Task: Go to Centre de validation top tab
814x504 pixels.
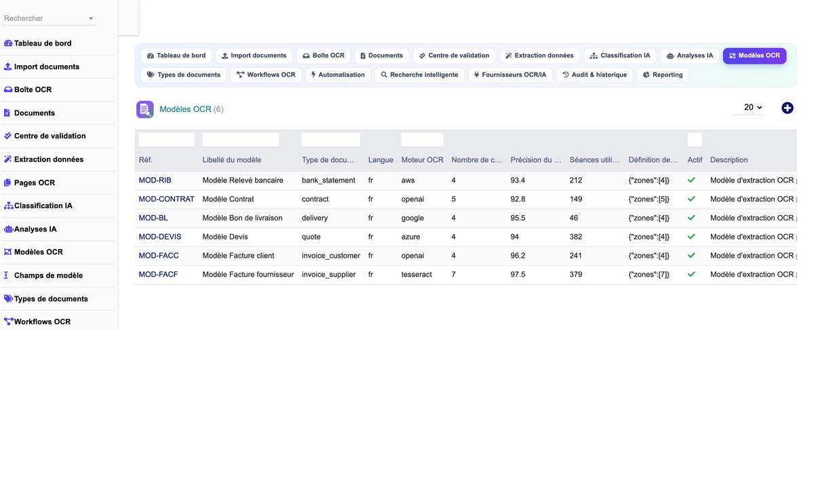Action: [454, 56]
